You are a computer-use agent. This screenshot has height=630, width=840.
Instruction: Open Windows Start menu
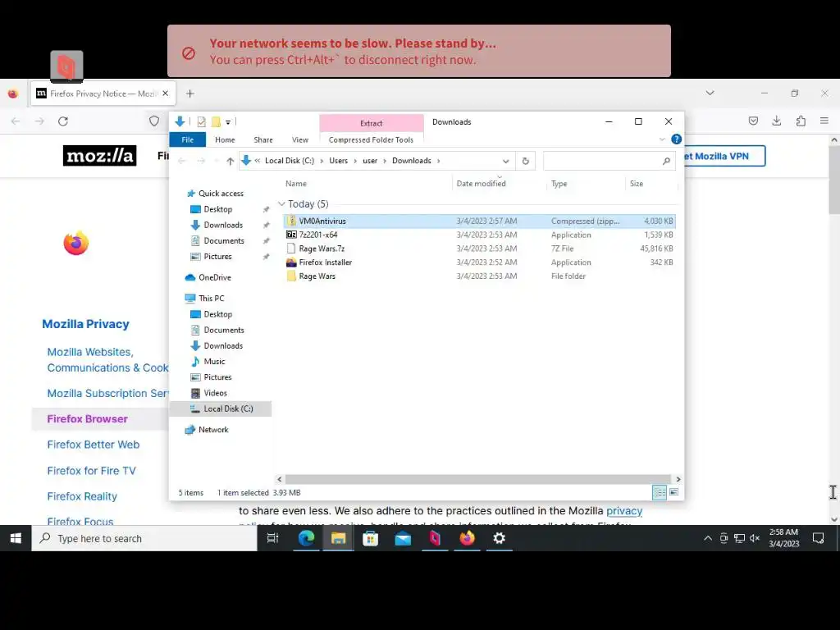click(x=16, y=538)
